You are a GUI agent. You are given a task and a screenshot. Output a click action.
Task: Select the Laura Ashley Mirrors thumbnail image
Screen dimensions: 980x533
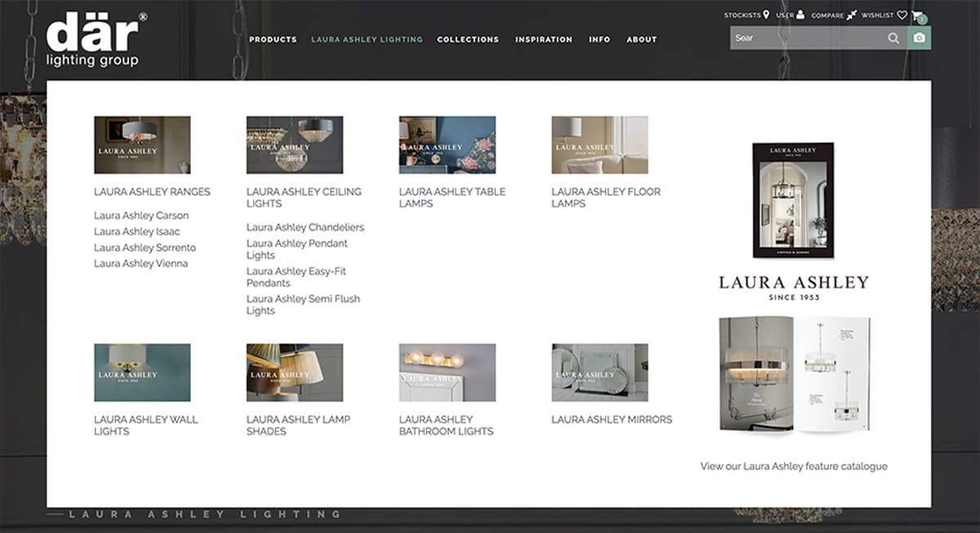[x=599, y=372]
